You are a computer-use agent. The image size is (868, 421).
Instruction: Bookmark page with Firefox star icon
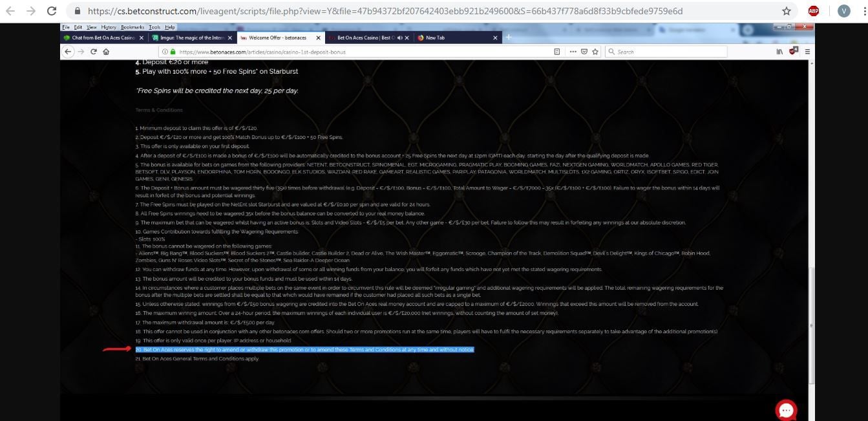(x=595, y=52)
